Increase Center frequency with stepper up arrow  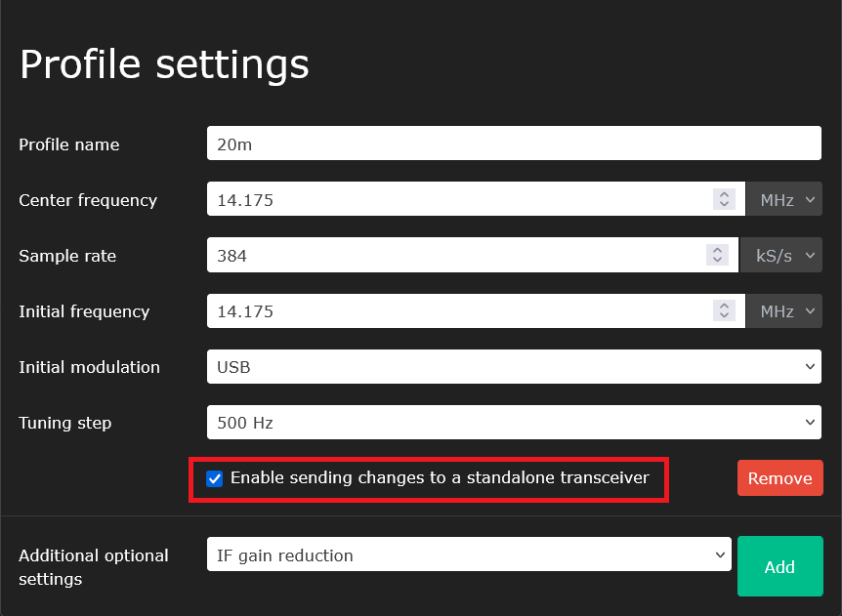pyautogui.click(x=724, y=194)
